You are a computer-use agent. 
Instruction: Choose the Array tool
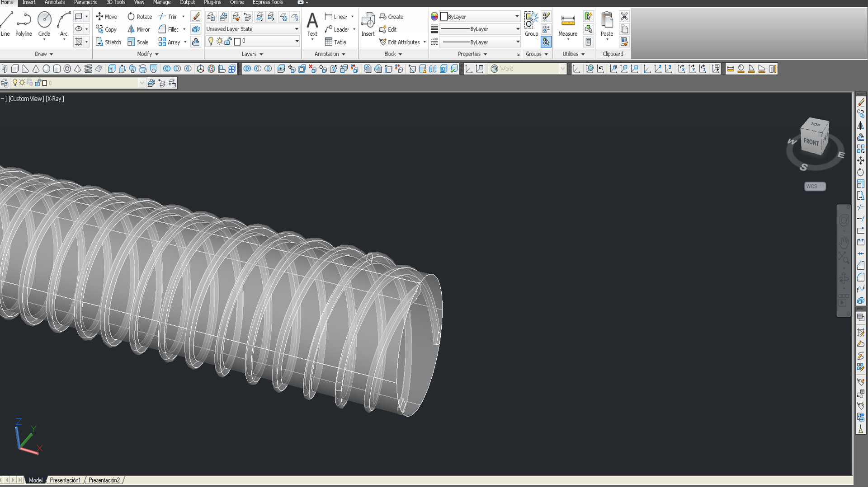[x=169, y=42]
